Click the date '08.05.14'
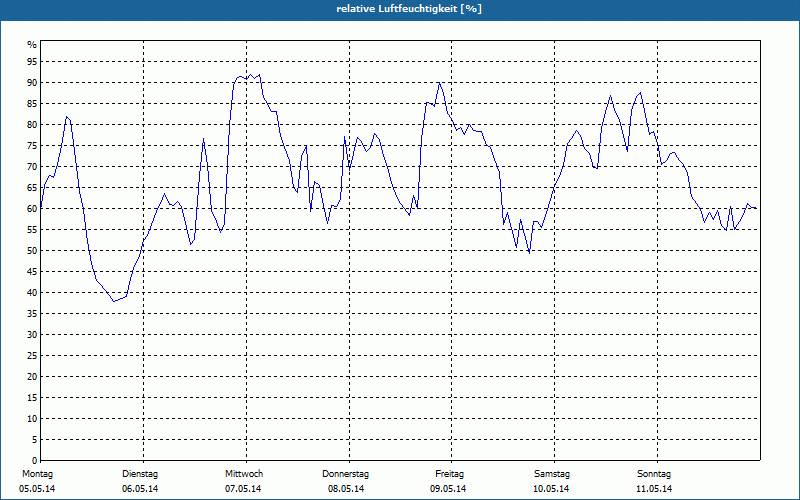Screen dimensions: 800x500 tap(346, 489)
